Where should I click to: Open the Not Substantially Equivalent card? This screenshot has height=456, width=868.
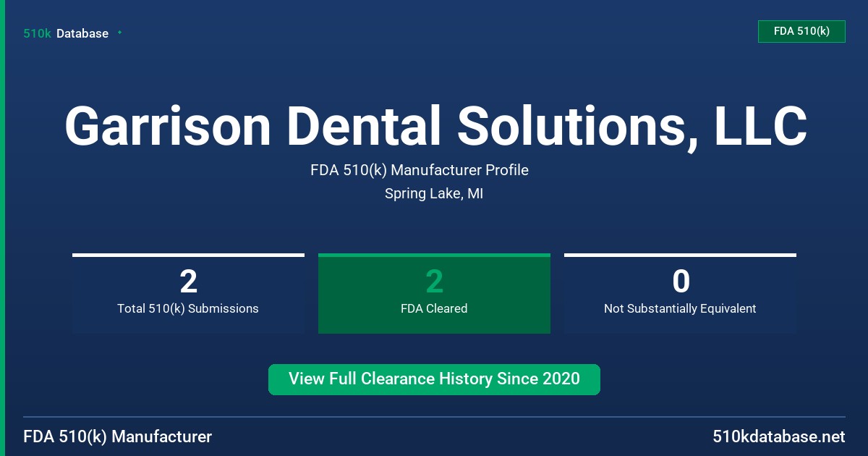coord(680,294)
